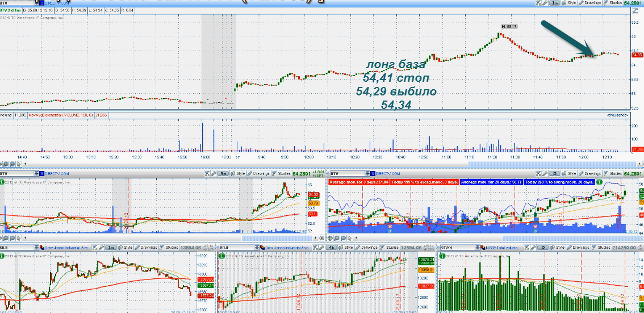Open symbol dropdown in $TVOL chart
The image size is (644, 313).
coord(477,247)
